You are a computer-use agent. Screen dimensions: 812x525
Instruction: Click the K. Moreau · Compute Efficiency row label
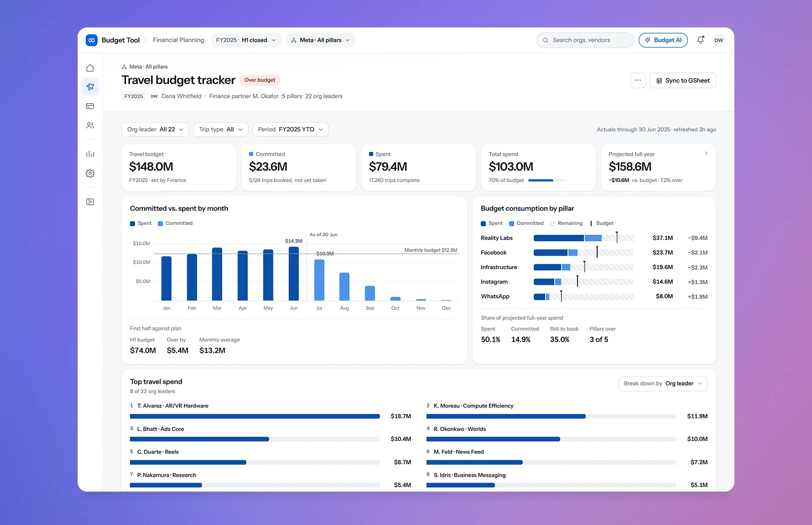coord(473,406)
